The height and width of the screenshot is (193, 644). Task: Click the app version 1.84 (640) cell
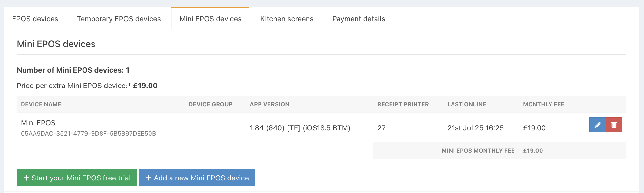pos(300,128)
